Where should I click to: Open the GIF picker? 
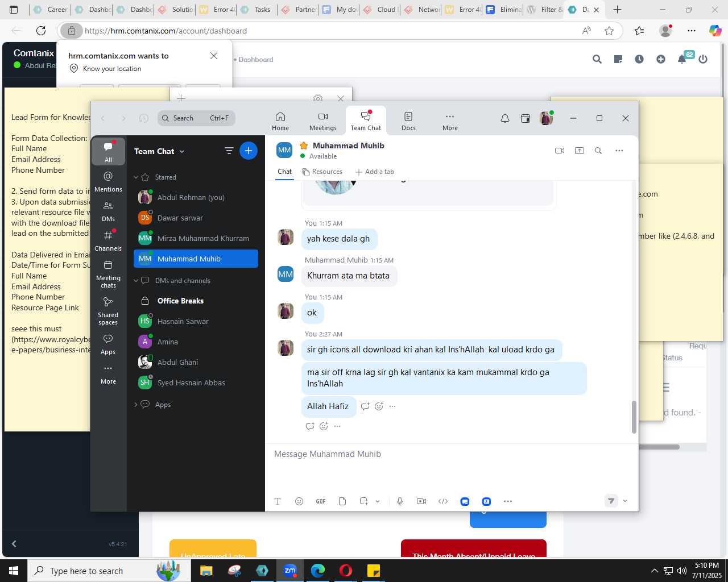pyautogui.click(x=321, y=501)
